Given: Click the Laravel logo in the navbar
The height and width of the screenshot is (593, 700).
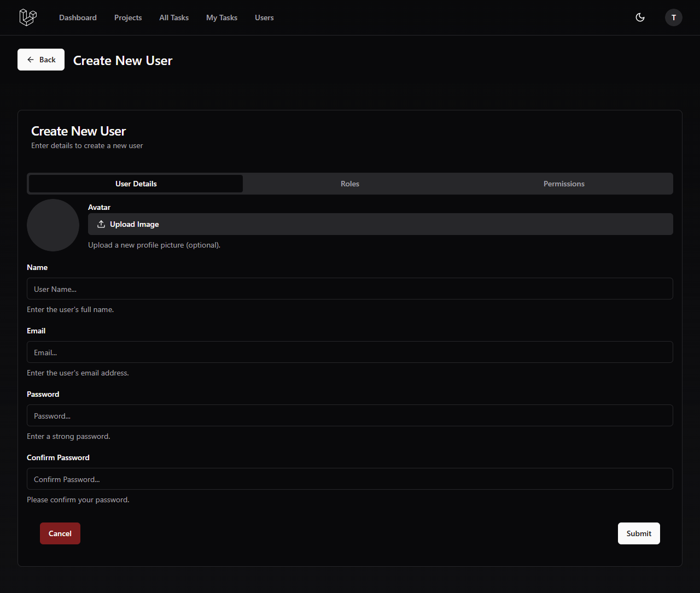Looking at the screenshot, I should point(27,17).
